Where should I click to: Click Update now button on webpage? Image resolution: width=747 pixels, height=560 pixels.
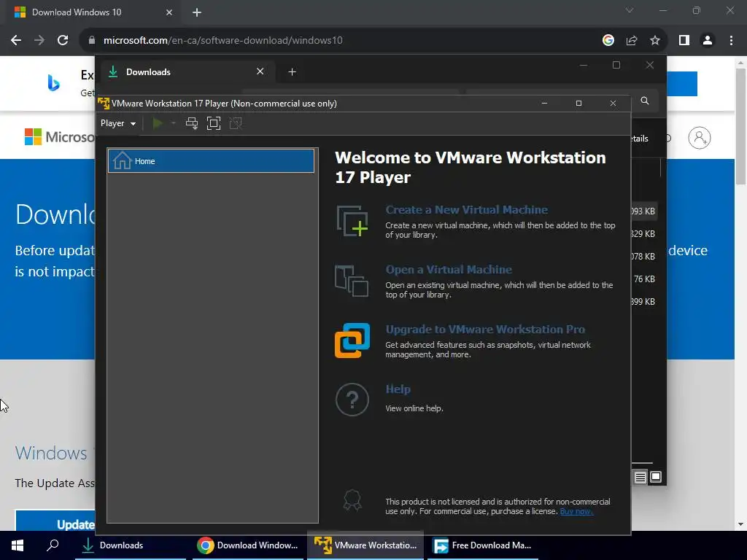(55, 521)
